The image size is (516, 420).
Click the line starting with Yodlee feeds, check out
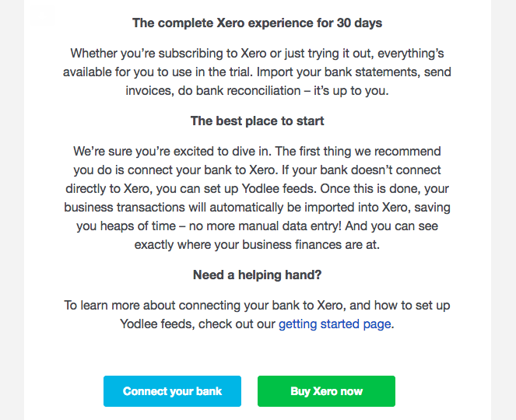(257, 324)
